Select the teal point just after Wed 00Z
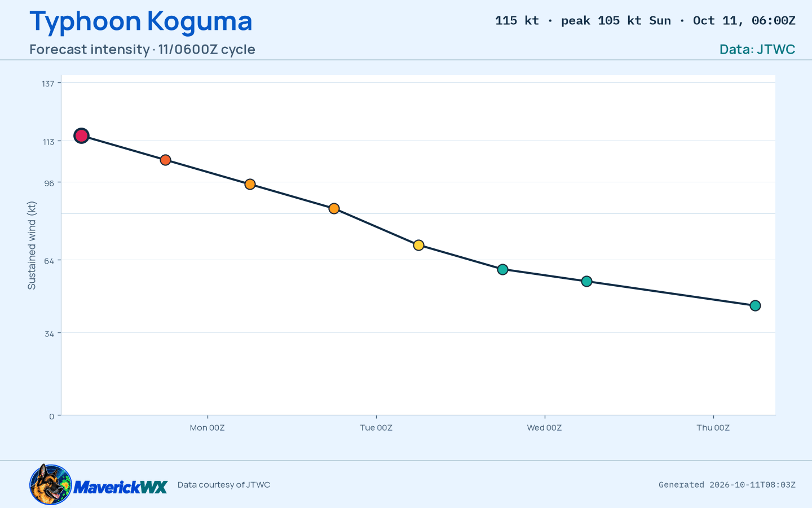 [x=586, y=281]
